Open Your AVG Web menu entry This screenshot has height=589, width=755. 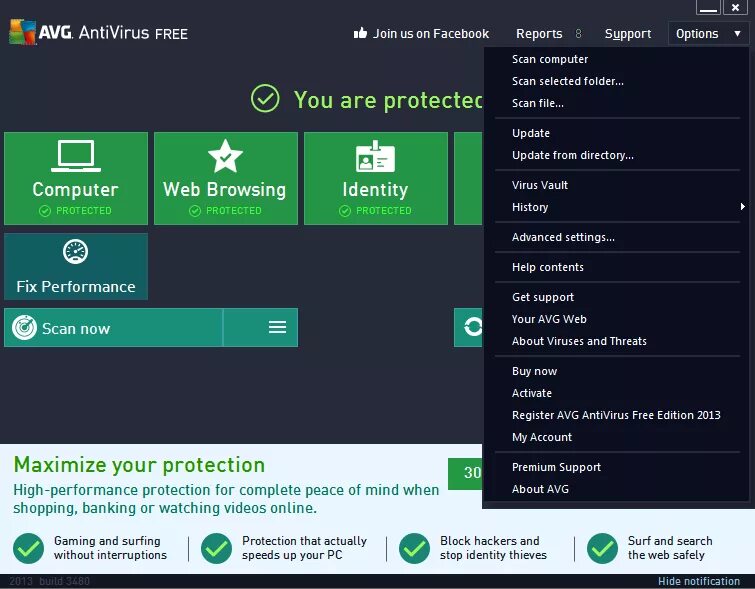[549, 319]
